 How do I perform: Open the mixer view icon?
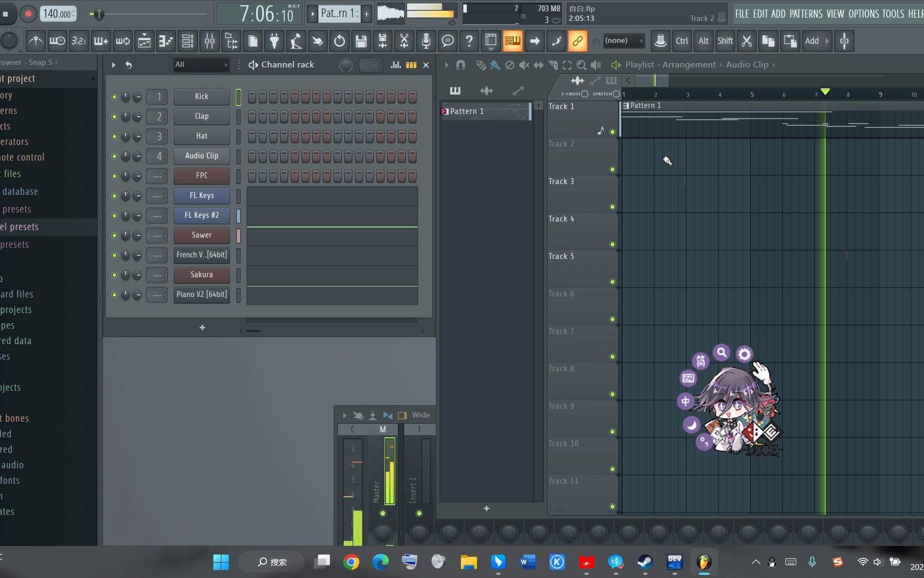tap(210, 41)
